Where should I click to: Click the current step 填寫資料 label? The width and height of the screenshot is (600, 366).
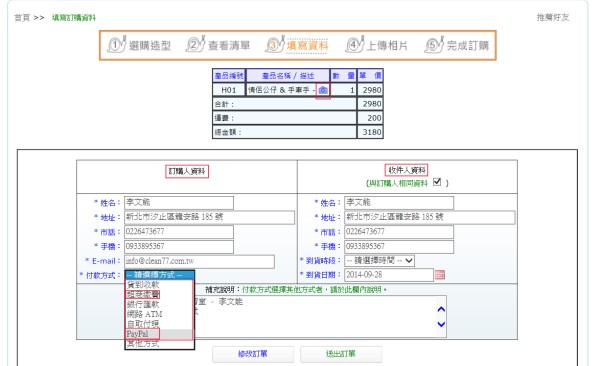coord(307,46)
